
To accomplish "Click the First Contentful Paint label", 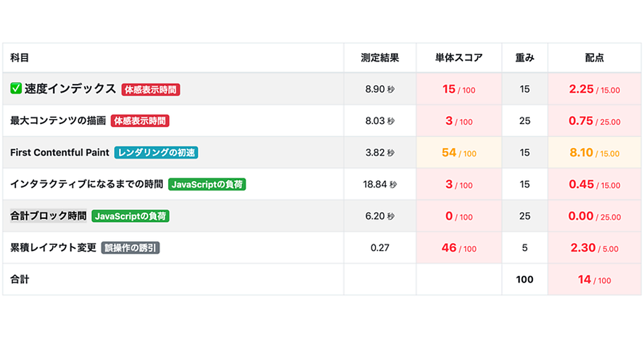I will click(60, 153).
